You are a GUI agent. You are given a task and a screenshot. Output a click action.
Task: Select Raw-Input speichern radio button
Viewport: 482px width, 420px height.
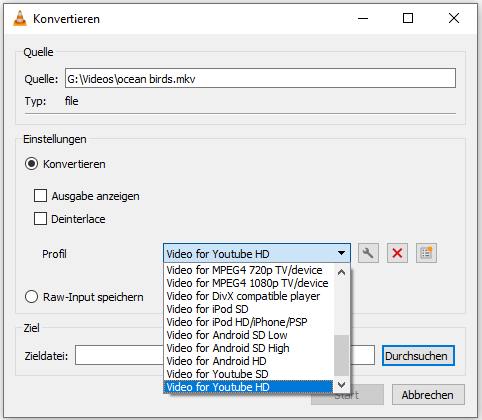tap(31, 297)
